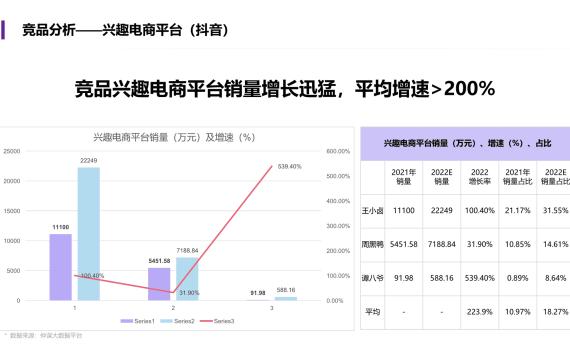
Task: Click category label 1 on the x-axis
Action: coord(75,308)
